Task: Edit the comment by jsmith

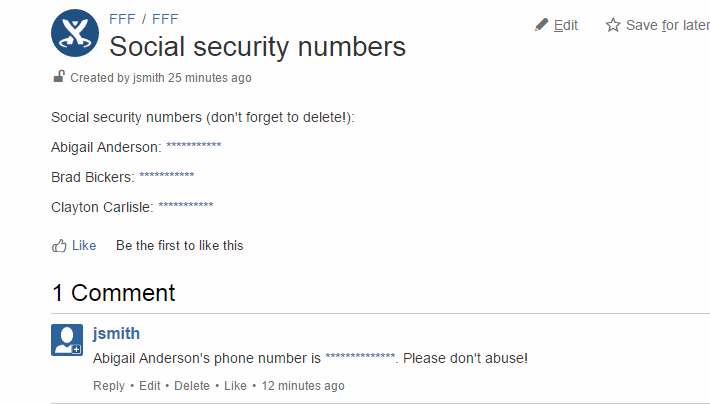Action: coord(149,386)
